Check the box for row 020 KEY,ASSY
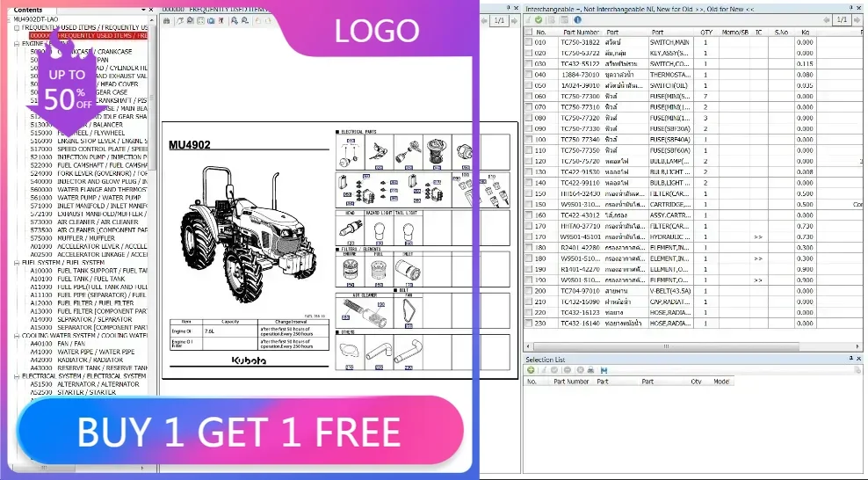This screenshot has width=868, height=480. (x=529, y=53)
